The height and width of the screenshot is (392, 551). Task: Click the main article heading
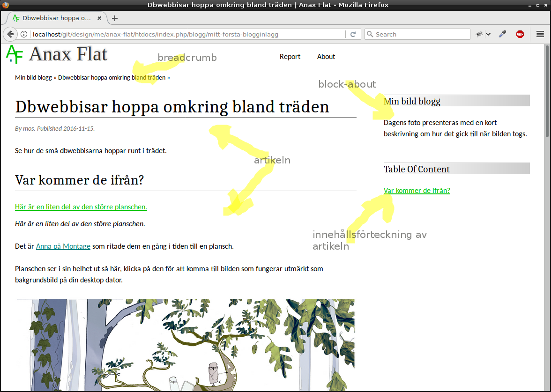pyautogui.click(x=172, y=107)
